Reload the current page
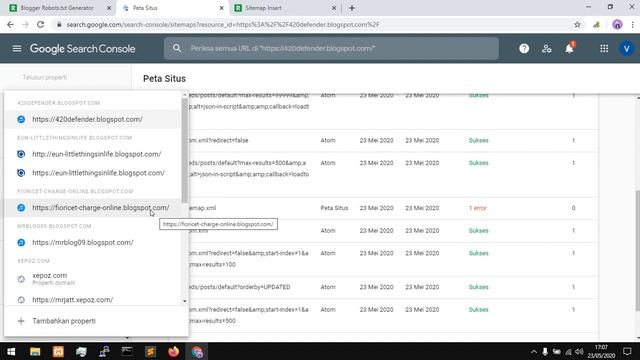The image size is (640, 360). click(40, 24)
